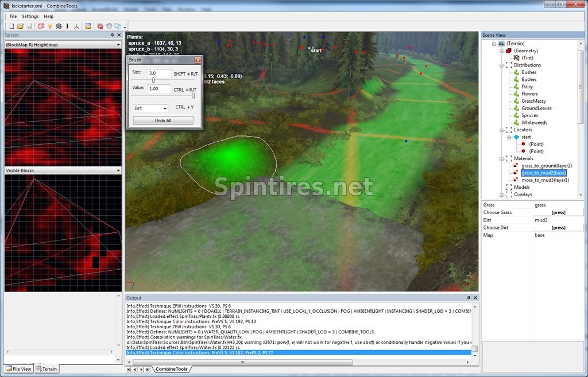Pin the Terrain panel
This screenshot has height=377, width=588.
(x=112, y=35)
